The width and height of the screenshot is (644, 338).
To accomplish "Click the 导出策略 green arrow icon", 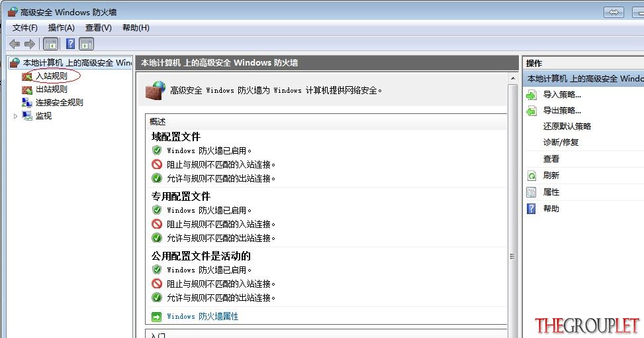I will (x=531, y=111).
